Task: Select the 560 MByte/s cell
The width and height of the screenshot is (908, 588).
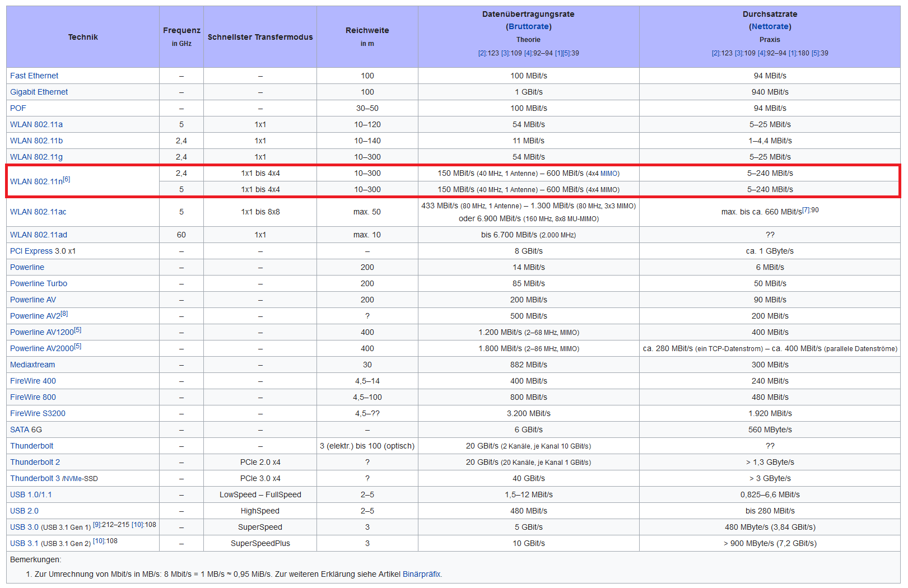Action: [770, 430]
